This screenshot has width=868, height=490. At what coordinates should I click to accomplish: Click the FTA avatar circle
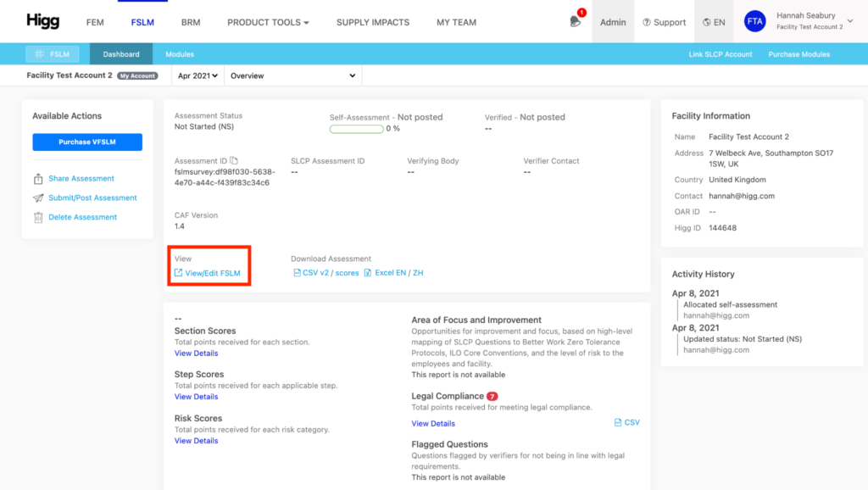click(754, 21)
